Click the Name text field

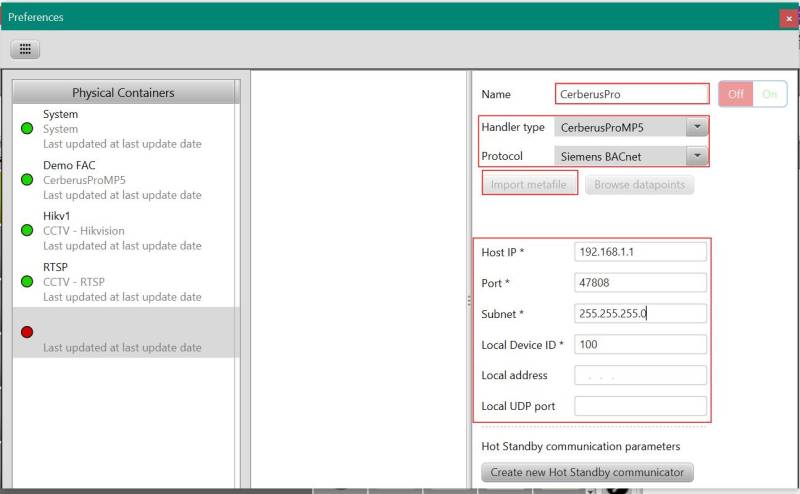[x=632, y=95]
